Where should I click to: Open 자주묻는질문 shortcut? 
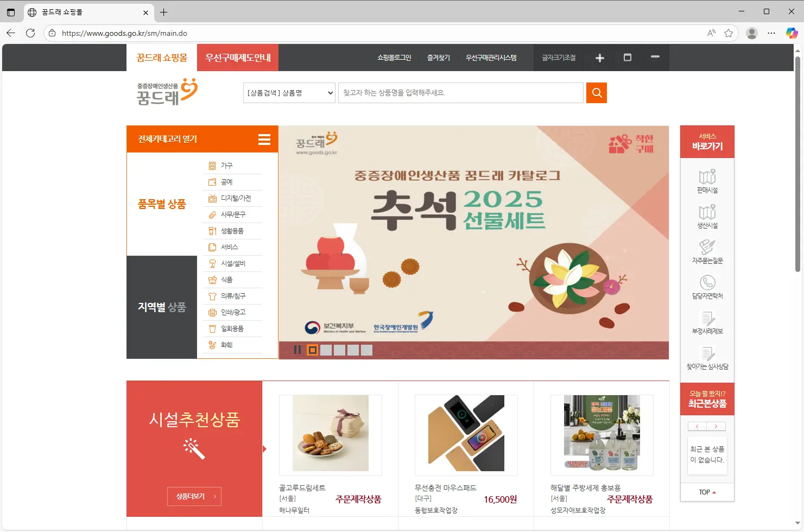point(707,251)
